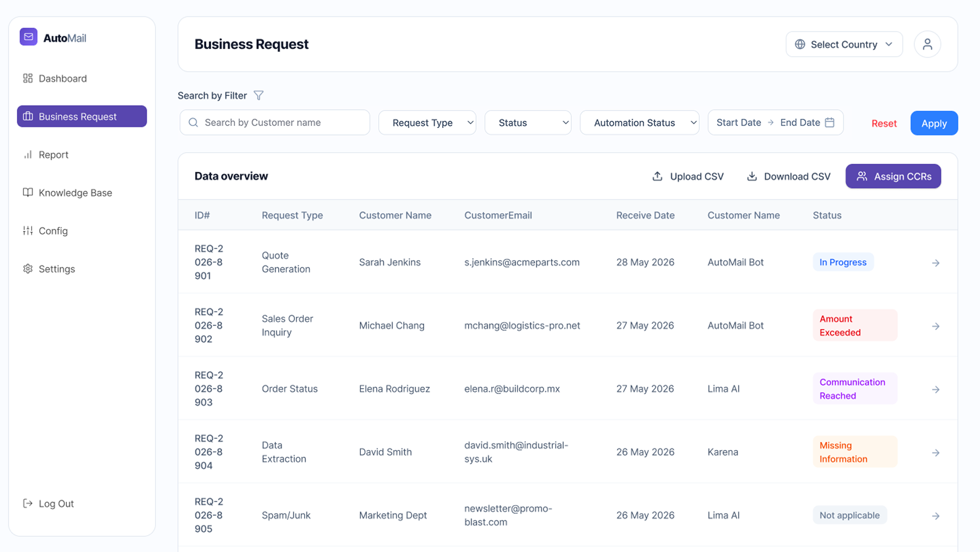This screenshot has width=980, height=552.
Task: Click Quote Generation request type cell
Action: [x=286, y=262]
